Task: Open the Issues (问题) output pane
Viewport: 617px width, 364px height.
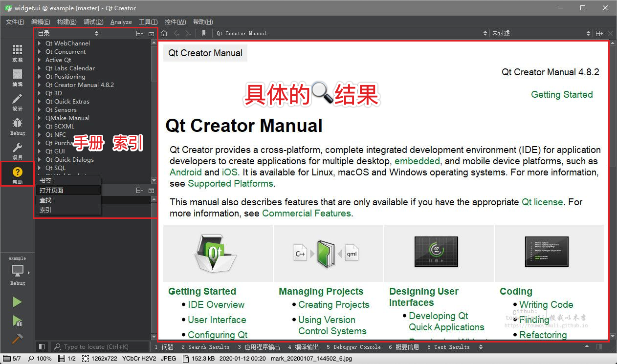Action: 164,347
